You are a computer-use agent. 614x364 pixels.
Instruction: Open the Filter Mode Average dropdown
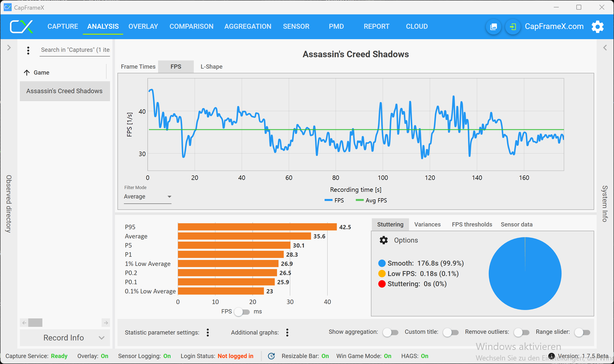(148, 197)
